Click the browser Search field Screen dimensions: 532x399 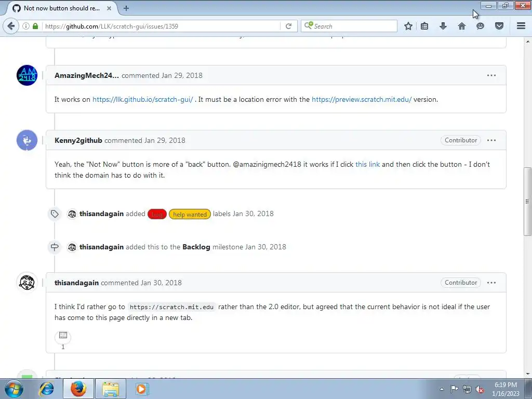(x=349, y=26)
